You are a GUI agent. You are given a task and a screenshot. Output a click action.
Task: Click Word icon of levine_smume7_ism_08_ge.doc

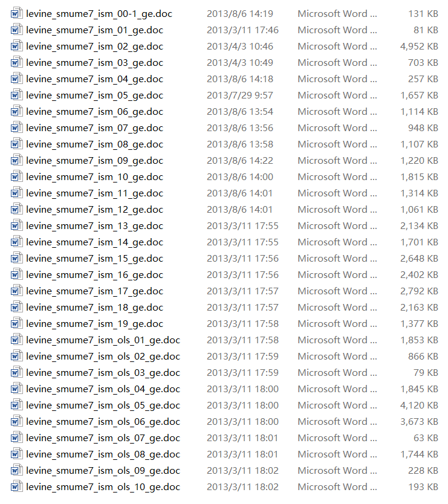pyautogui.click(x=17, y=144)
